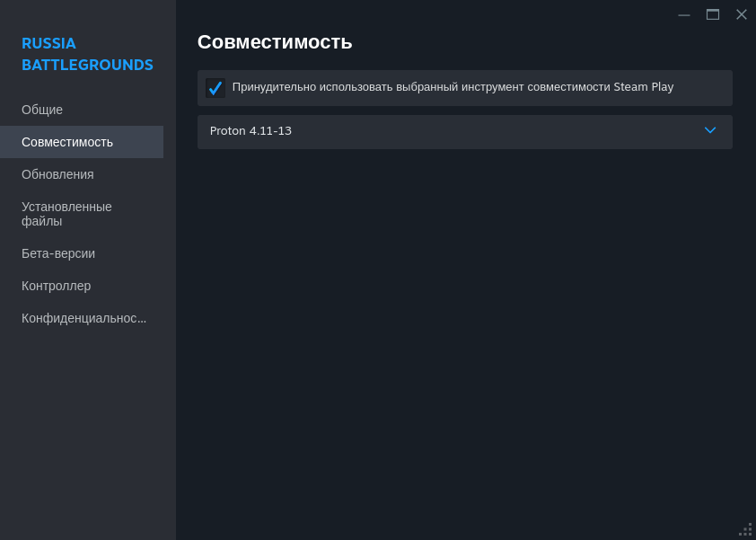Toggle Steam Play forced compatibility checkbox
This screenshot has height=540, width=756.
215,87
